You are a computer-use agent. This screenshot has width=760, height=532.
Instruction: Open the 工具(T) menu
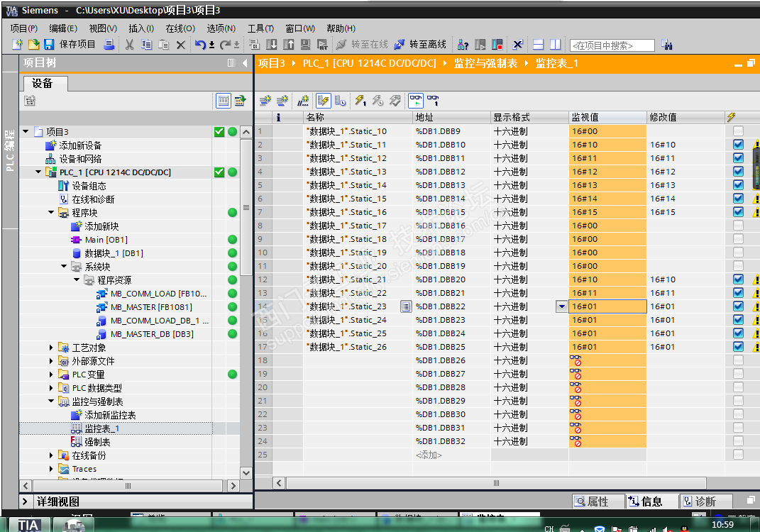pyautogui.click(x=260, y=28)
